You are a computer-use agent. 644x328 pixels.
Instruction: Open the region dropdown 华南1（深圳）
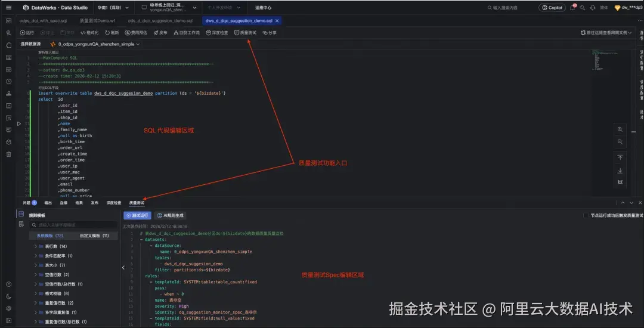coord(113,7)
